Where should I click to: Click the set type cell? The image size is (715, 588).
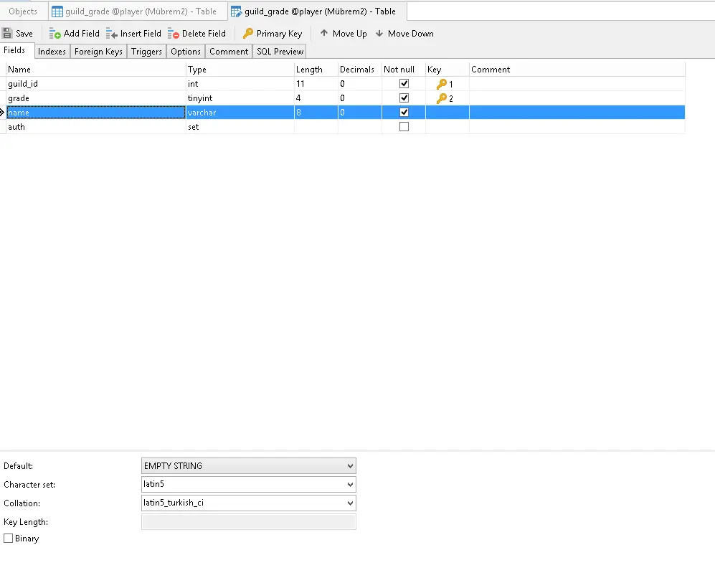pos(240,127)
